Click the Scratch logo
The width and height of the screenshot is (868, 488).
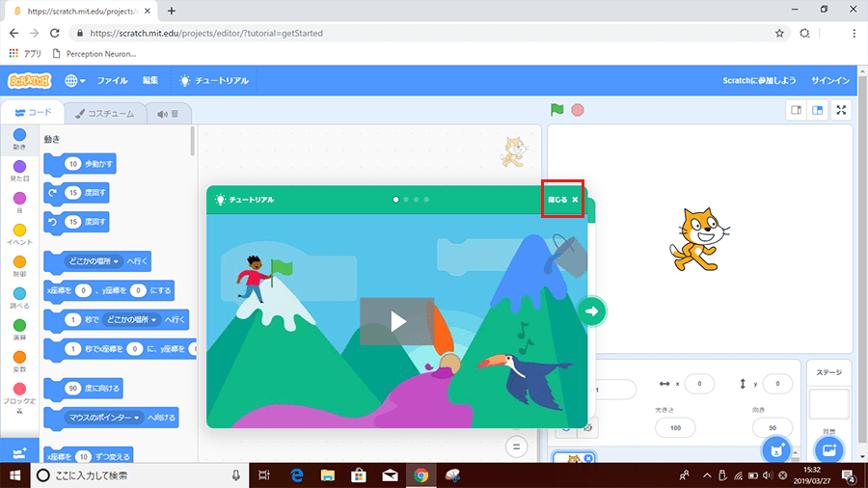click(29, 81)
